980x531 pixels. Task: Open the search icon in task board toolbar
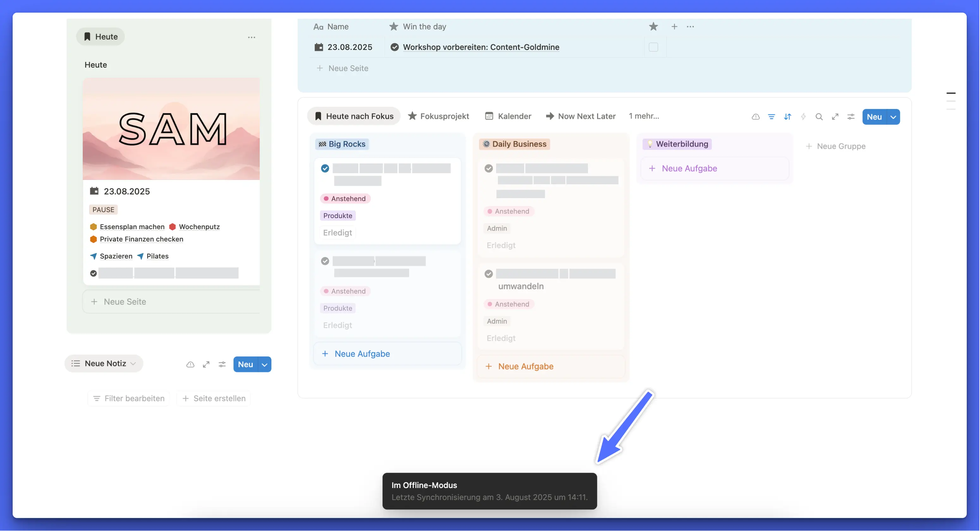click(x=819, y=117)
